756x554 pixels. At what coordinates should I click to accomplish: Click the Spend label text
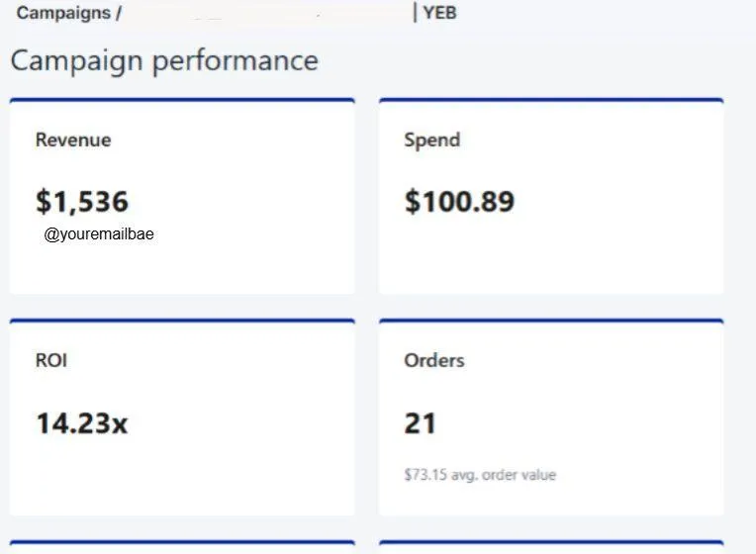[432, 140]
